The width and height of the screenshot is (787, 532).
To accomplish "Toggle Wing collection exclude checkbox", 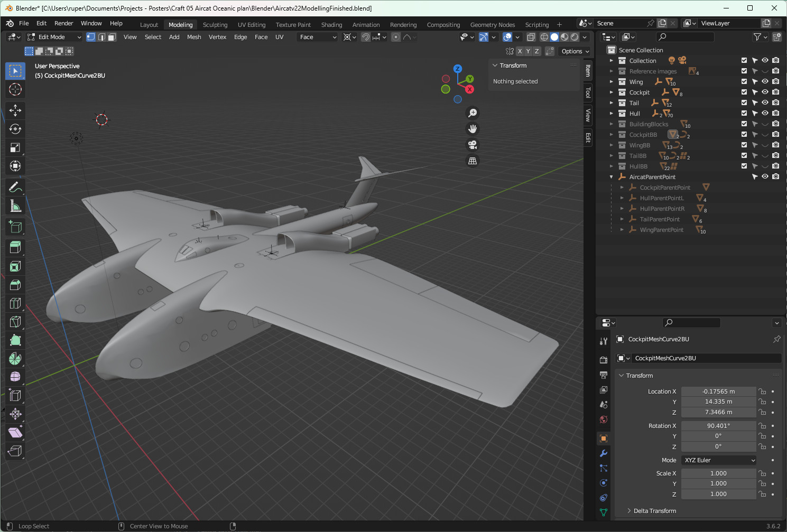I will [744, 81].
